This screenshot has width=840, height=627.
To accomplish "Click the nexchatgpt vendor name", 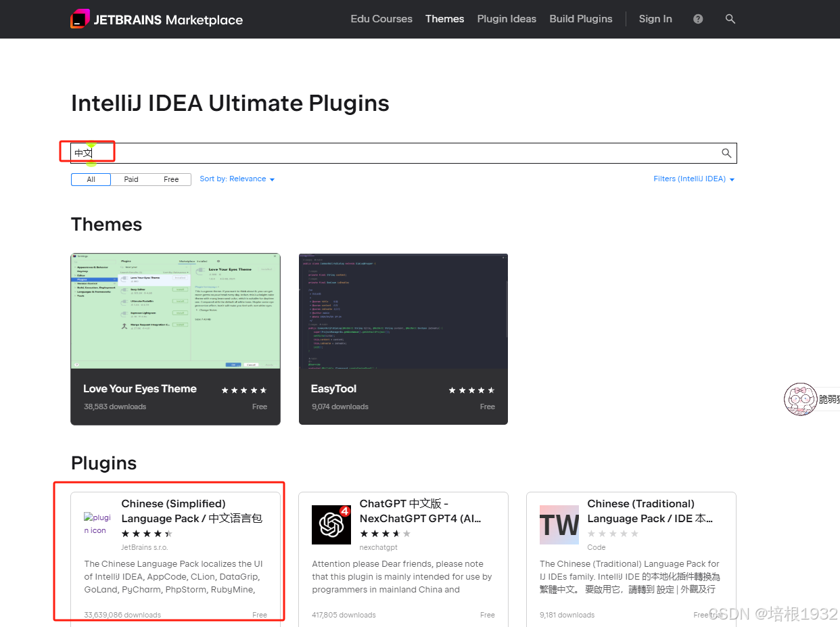I will coord(379,547).
